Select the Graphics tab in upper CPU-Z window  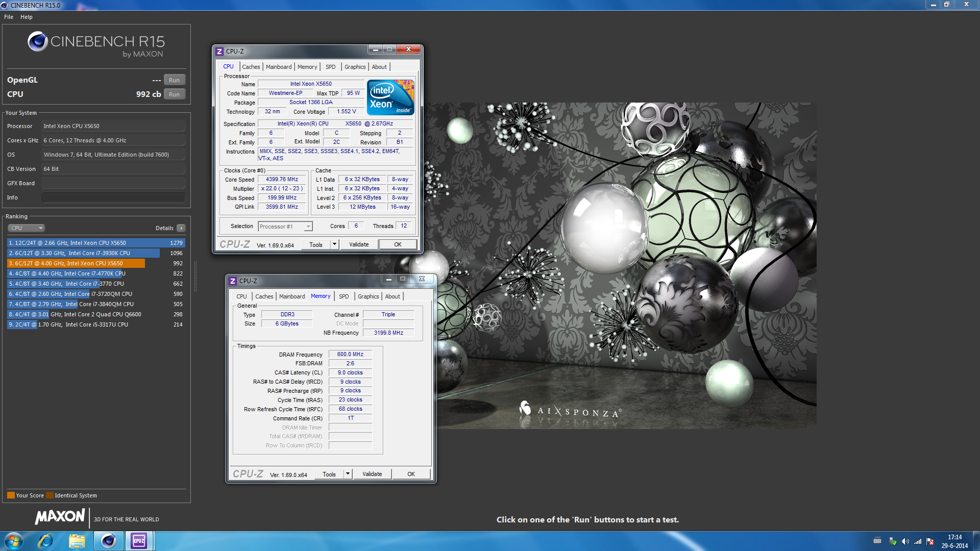point(355,67)
